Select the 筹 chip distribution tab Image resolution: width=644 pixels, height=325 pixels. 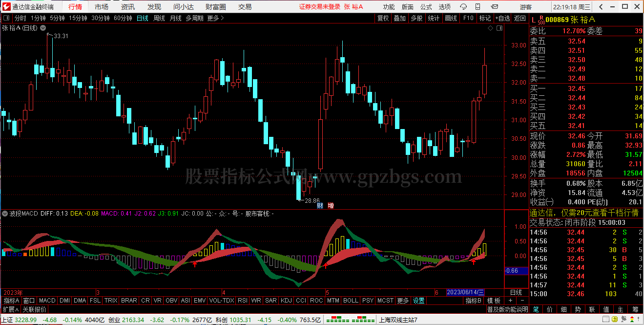click(635, 309)
